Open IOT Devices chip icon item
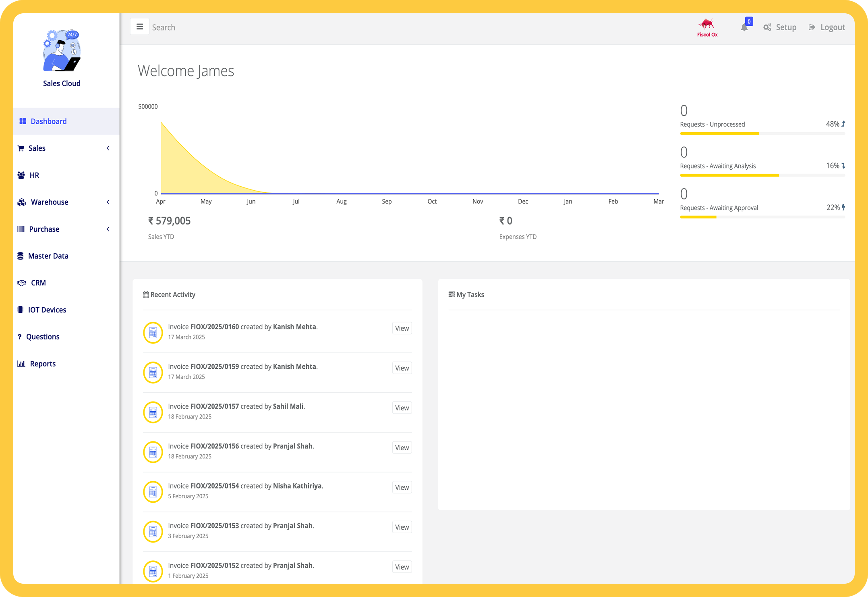 pyautogui.click(x=21, y=310)
